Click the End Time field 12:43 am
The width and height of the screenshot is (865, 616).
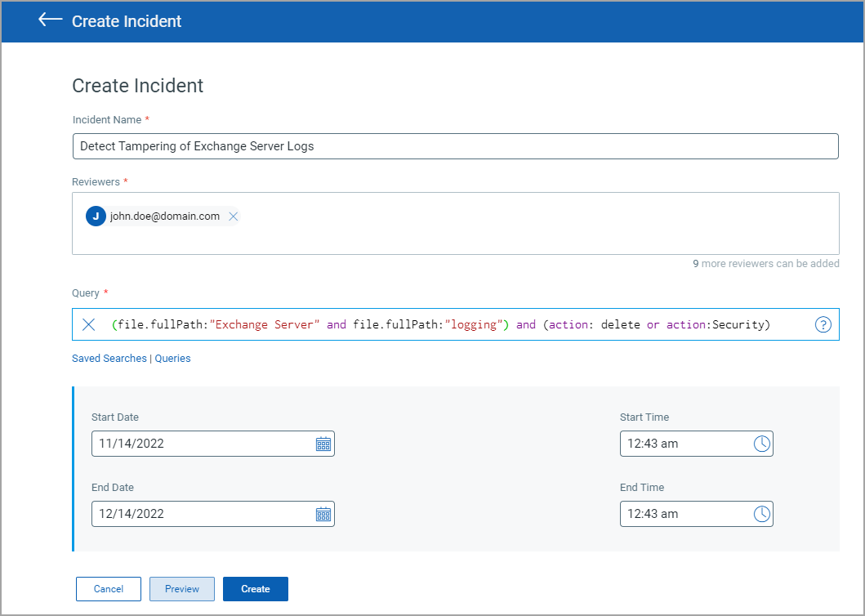(696, 514)
